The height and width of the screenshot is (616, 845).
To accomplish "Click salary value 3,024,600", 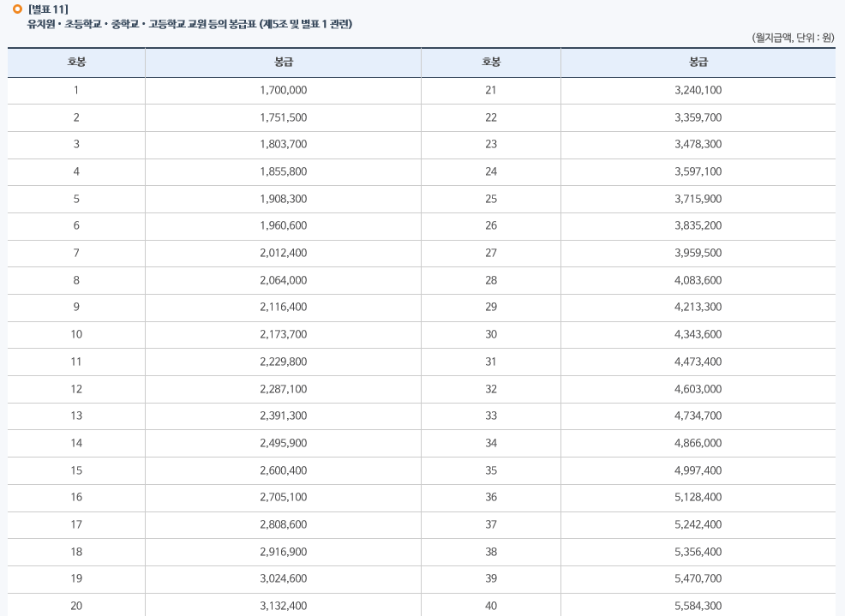I will (x=284, y=579).
